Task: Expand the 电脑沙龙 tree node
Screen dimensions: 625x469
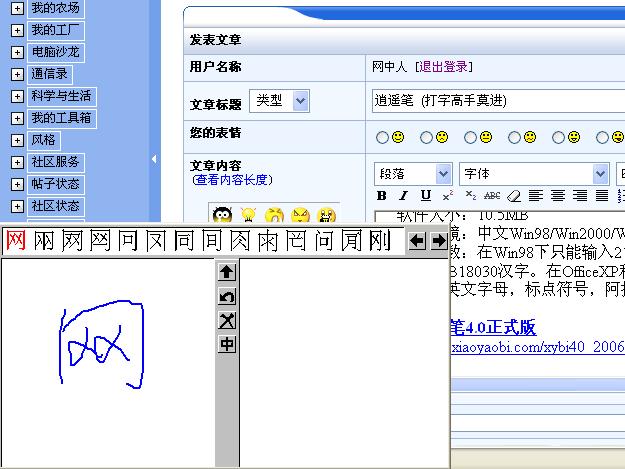Action: 17,52
